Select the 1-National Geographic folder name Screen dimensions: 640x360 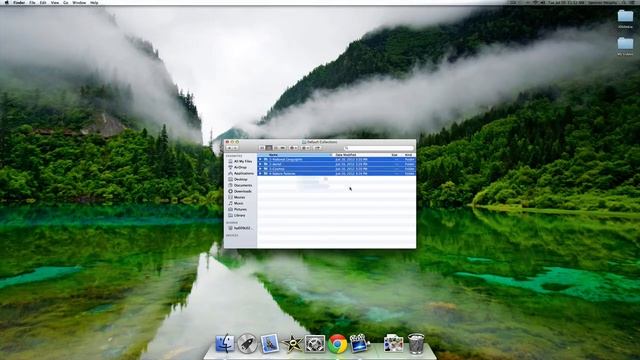[286, 160]
